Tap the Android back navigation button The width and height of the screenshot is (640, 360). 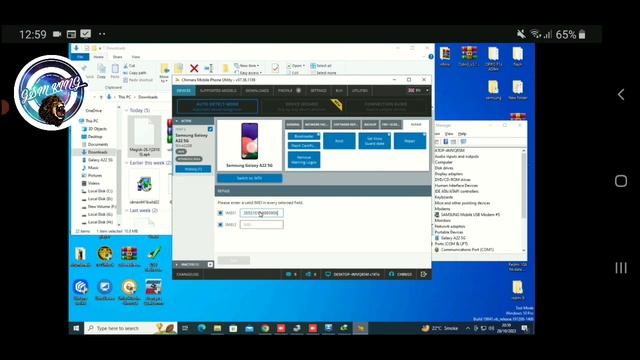(x=621, y=94)
